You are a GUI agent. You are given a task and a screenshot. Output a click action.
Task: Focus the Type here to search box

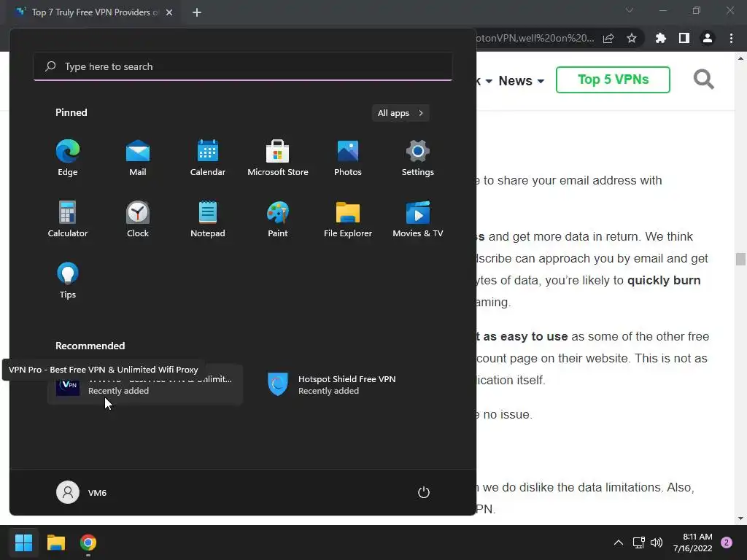click(x=243, y=66)
